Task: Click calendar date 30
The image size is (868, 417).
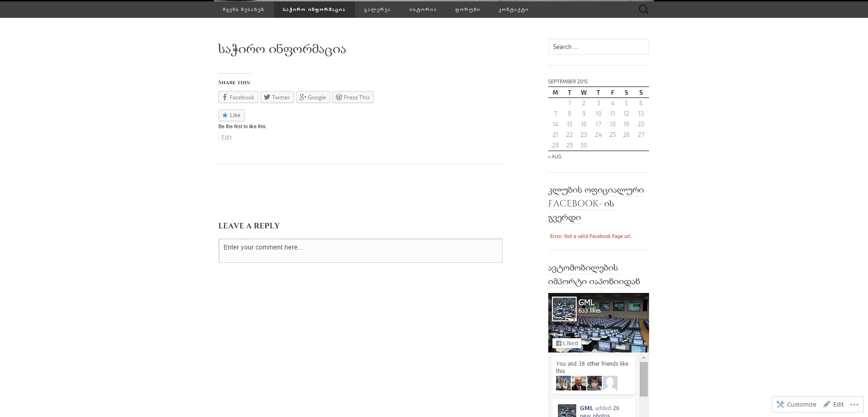Action: click(x=584, y=146)
